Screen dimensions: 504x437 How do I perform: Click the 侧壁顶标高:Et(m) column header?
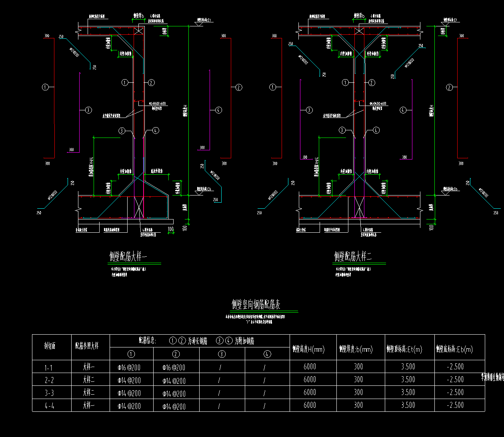(404, 349)
